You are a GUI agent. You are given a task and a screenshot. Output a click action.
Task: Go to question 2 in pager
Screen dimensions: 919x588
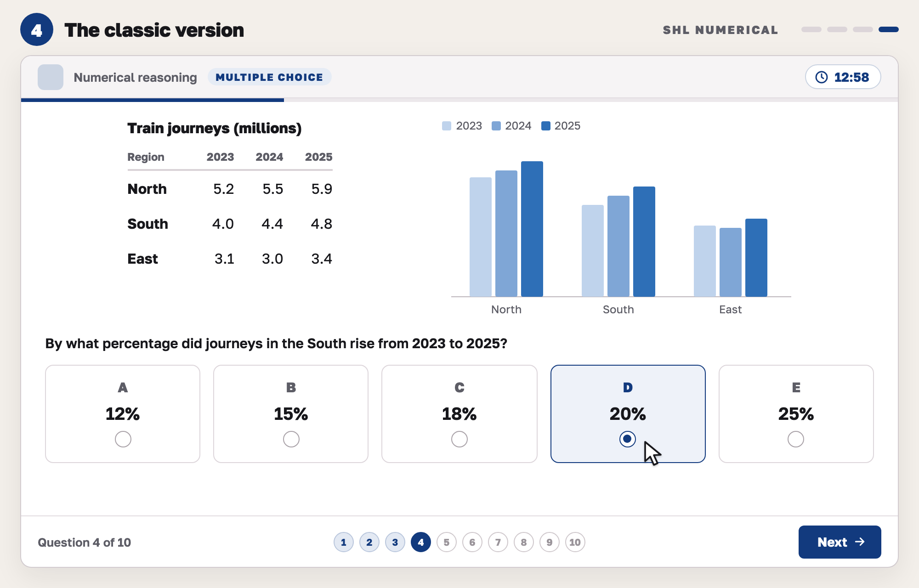[x=369, y=542]
